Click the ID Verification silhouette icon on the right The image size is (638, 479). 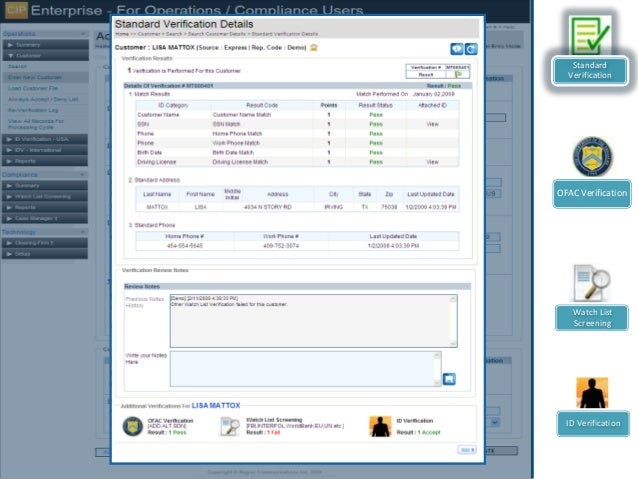tap(592, 393)
